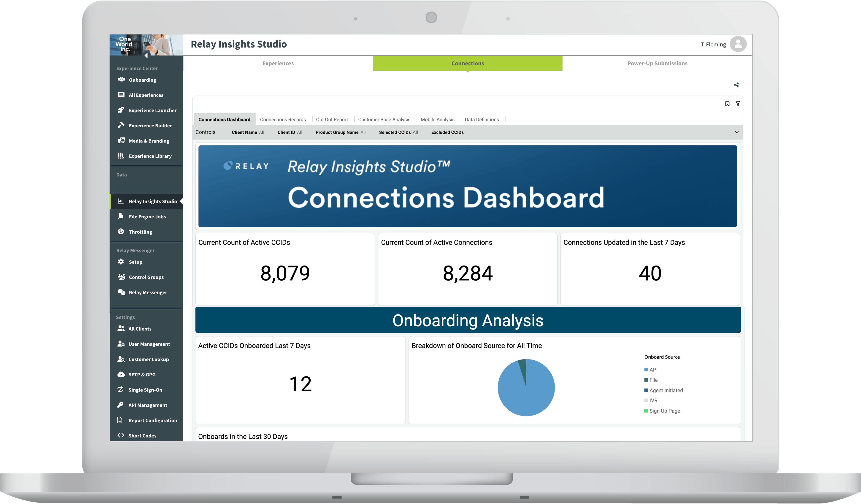The height and width of the screenshot is (504, 861).
Task: Click the File Engine Jobs copy icon
Action: pos(121,216)
